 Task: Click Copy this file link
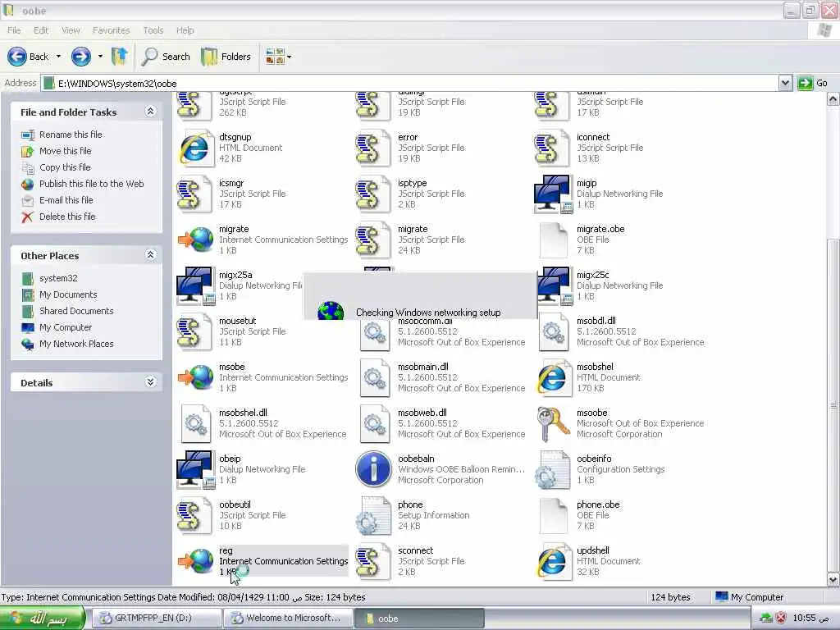(x=65, y=167)
